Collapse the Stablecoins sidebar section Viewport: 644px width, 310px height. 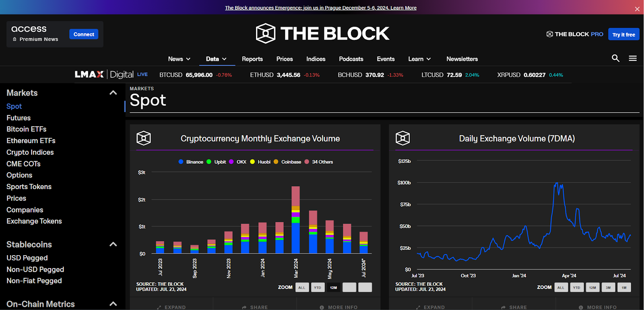(x=113, y=244)
